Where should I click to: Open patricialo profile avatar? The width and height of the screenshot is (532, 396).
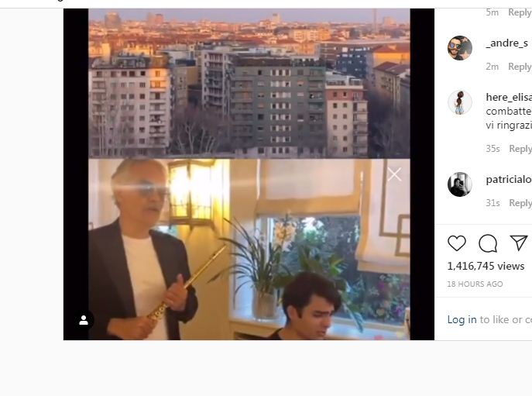click(x=460, y=184)
